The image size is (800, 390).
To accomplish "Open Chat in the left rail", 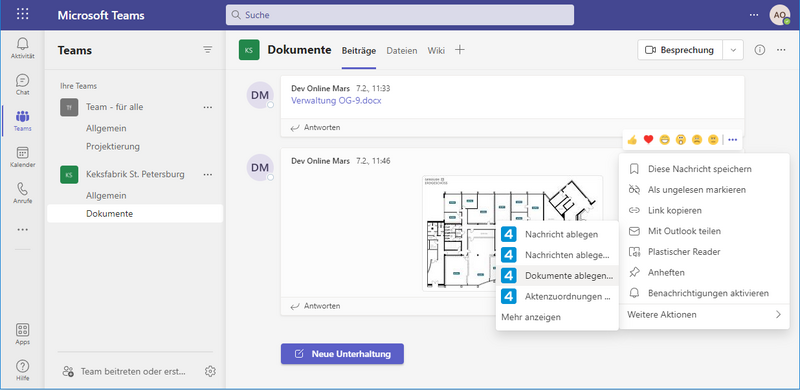I will [x=22, y=84].
